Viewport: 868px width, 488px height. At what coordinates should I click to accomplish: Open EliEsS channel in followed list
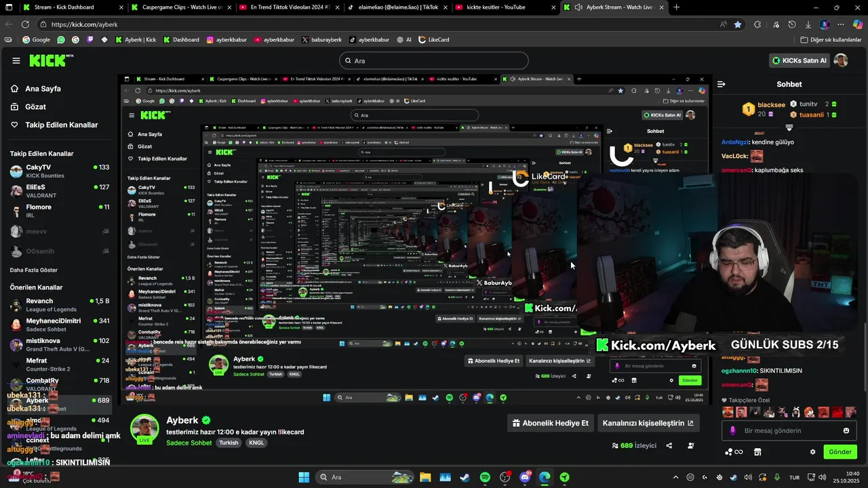pyautogui.click(x=60, y=191)
